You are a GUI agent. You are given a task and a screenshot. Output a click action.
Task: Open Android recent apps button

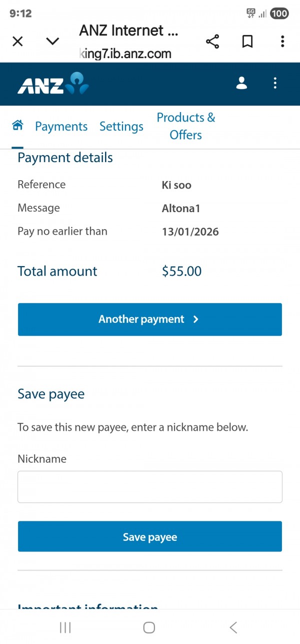click(65, 627)
